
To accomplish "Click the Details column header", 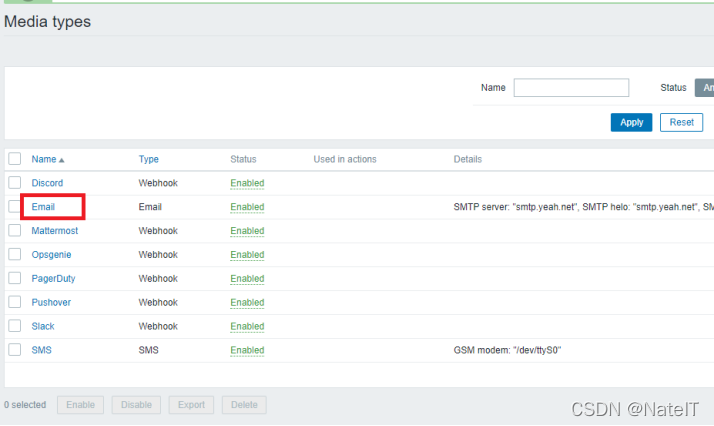I will [468, 159].
